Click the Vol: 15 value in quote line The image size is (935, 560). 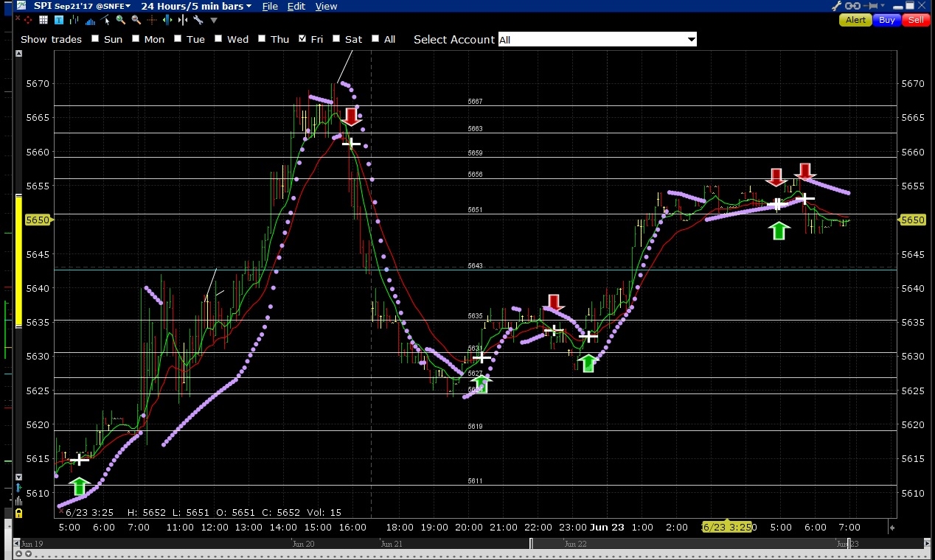click(325, 512)
